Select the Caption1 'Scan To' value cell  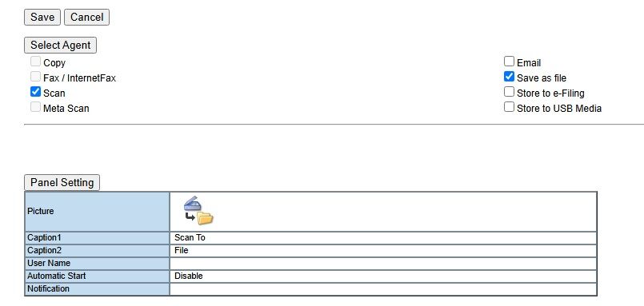coord(383,238)
